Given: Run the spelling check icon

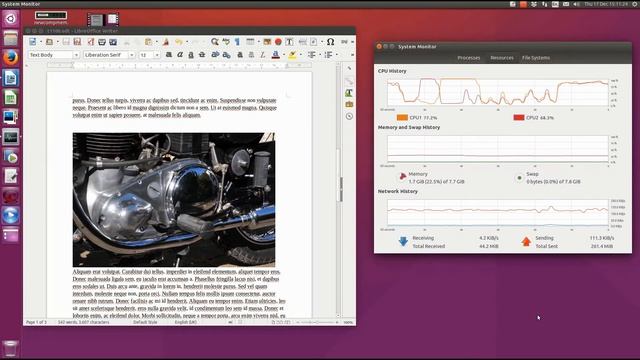Looking at the screenshot, I should (226, 42).
